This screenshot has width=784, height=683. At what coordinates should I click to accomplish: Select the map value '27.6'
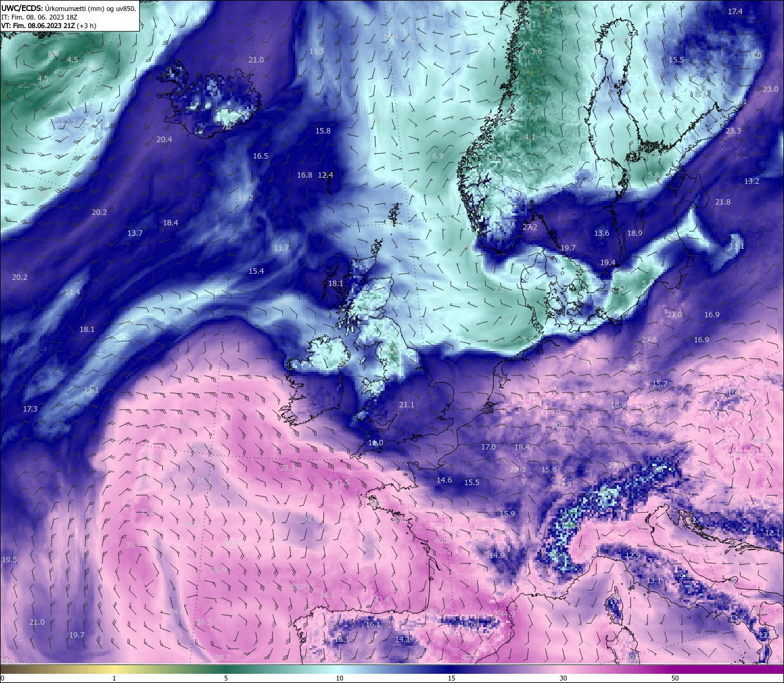point(649,340)
